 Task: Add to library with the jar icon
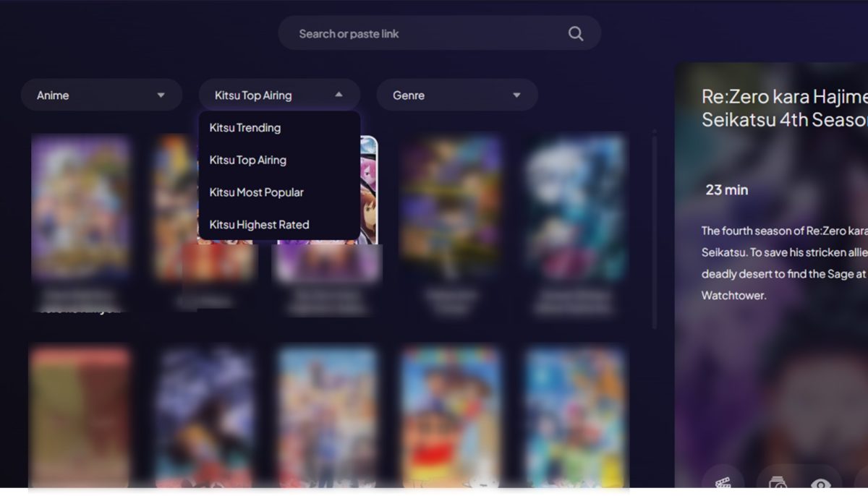(778, 483)
